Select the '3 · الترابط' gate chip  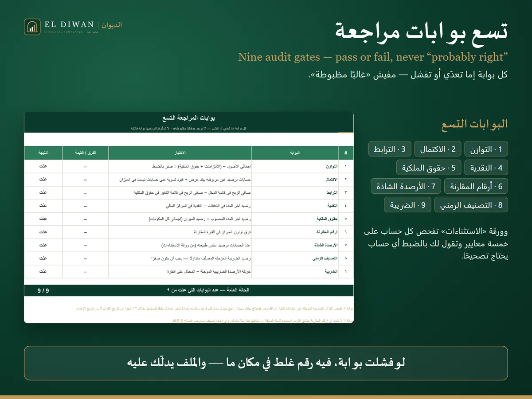pos(390,149)
